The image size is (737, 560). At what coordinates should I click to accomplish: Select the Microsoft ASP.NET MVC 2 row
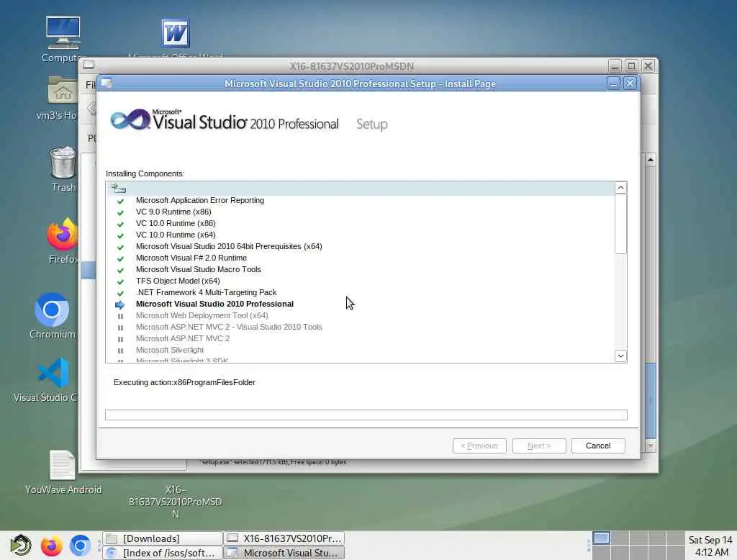point(361,338)
